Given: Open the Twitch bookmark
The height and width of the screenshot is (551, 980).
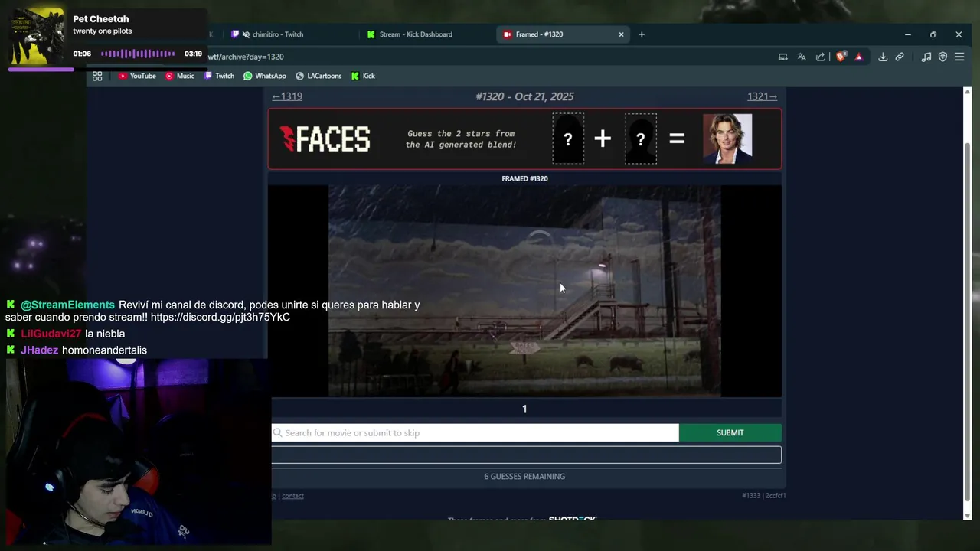Looking at the screenshot, I should click(219, 76).
